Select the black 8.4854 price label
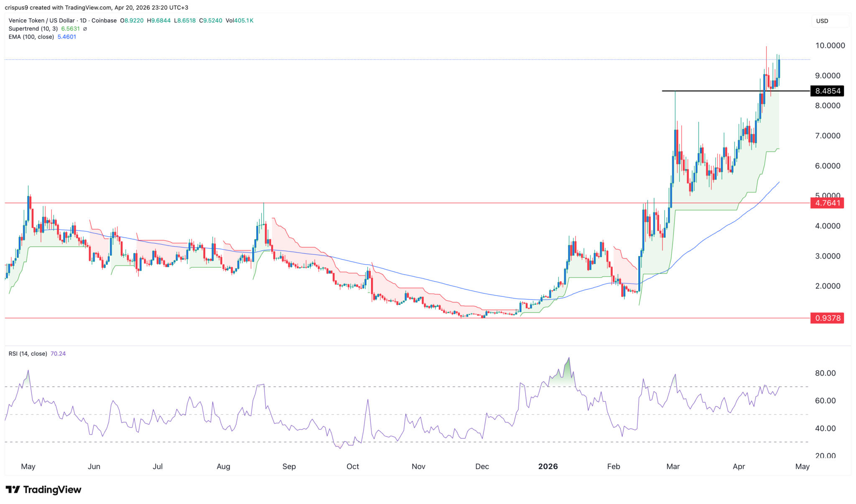The image size is (856, 504). [827, 91]
